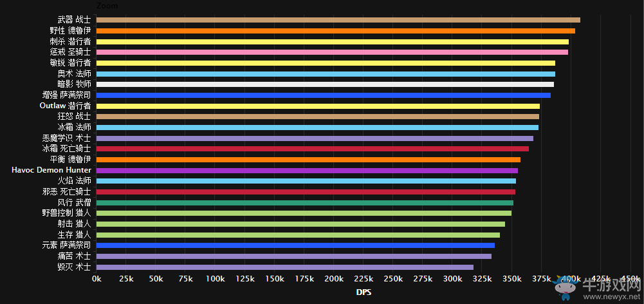
Task: Click the Outlaw 潜行者 axis label
Action: (x=65, y=106)
